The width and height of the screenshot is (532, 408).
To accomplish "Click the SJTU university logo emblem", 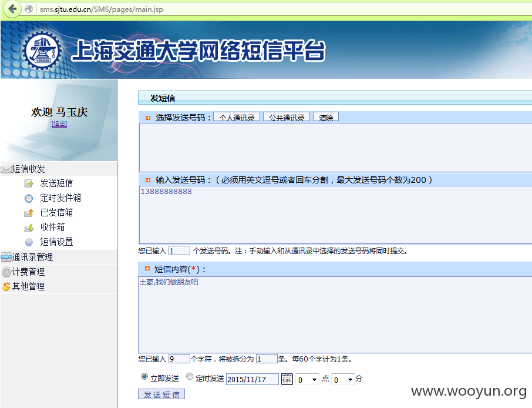I will tap(42, 51).
